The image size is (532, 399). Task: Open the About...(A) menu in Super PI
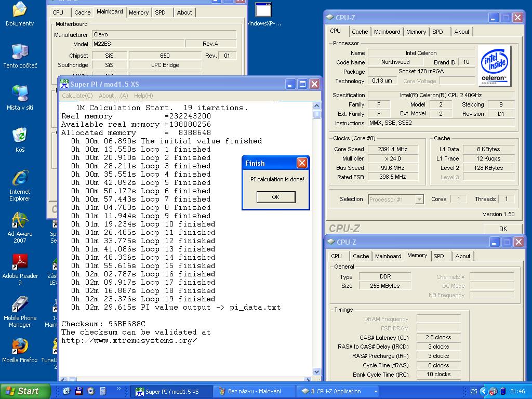click(113, 96)
